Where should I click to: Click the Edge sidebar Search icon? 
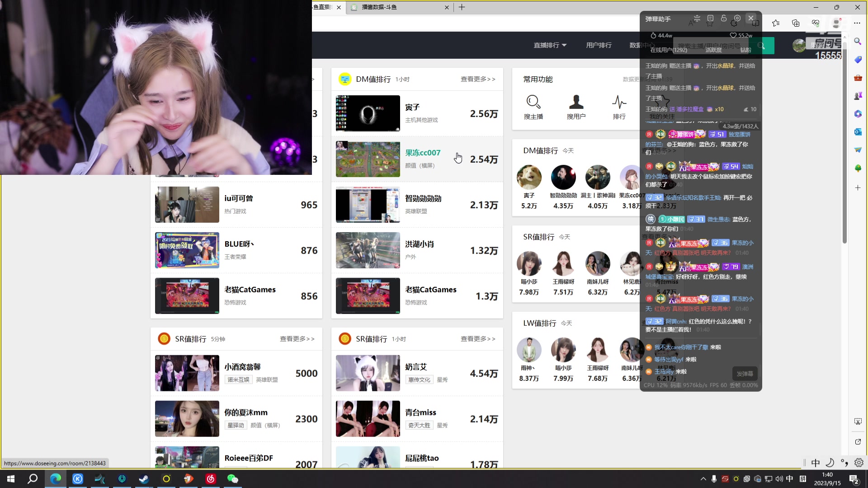click(858, 42)
